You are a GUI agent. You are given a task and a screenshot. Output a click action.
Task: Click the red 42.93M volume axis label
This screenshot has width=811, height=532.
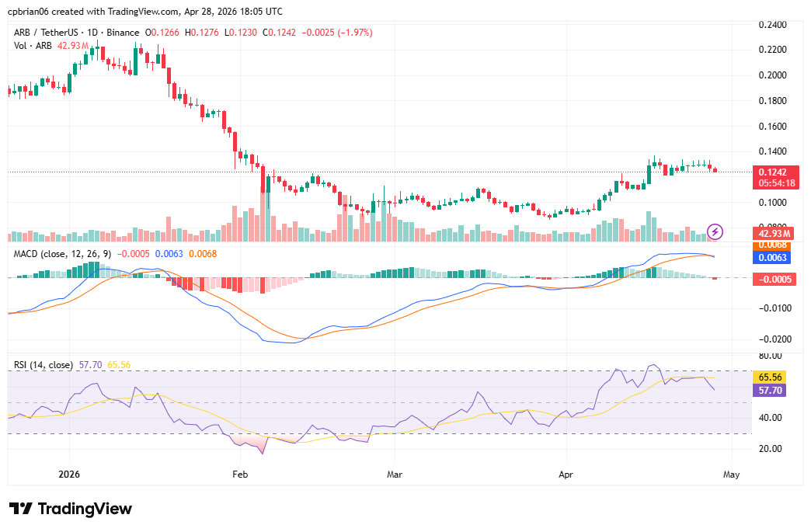(774, 233)
